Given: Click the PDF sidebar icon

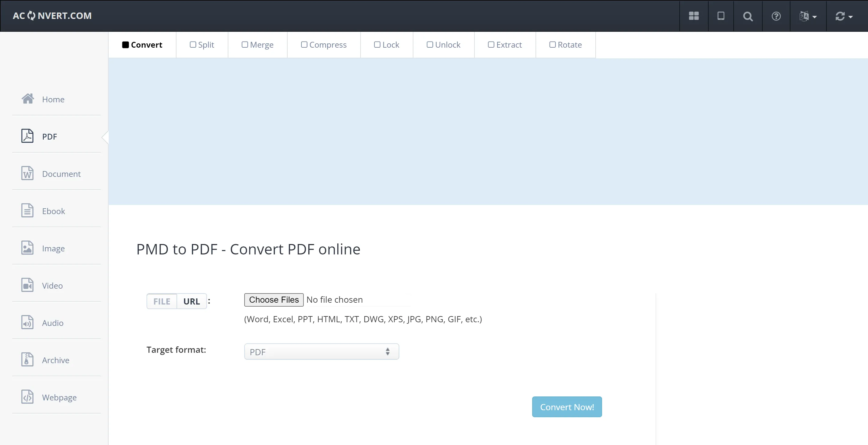Looking at the screenshot, I should pos(26,136).
